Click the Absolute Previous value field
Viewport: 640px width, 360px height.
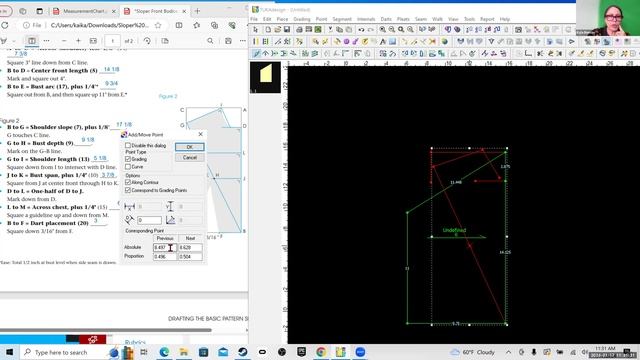point(165,247)
